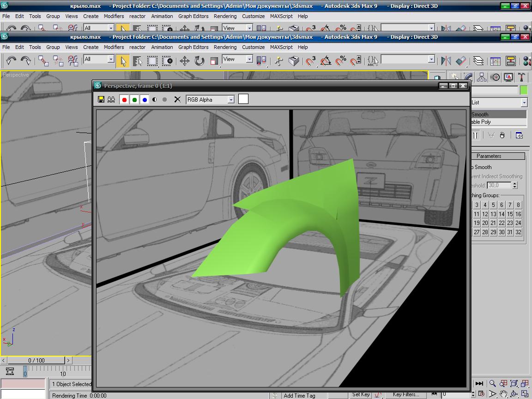Clear the render using the X icon
The height and width of the screenshot is (399, 532).
coord(177,99)
